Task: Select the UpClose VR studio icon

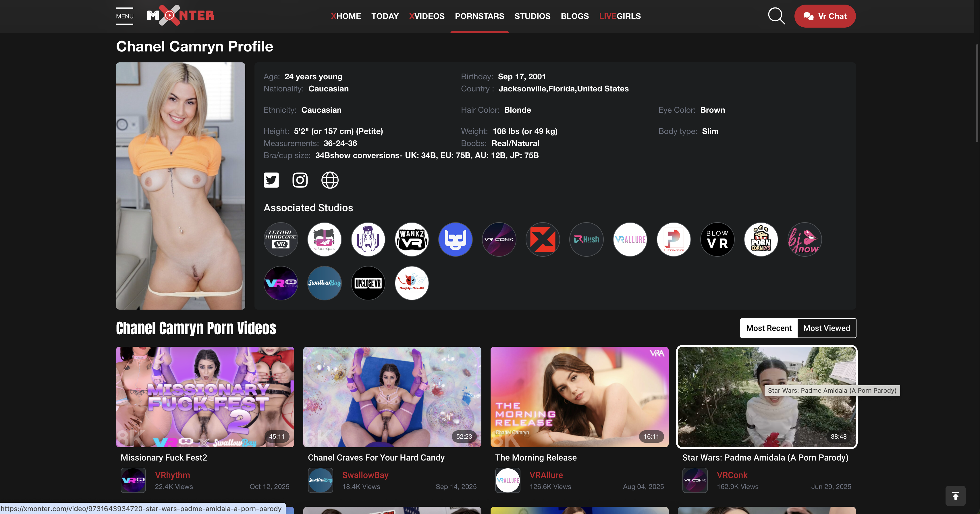Action: click(368, 283)
